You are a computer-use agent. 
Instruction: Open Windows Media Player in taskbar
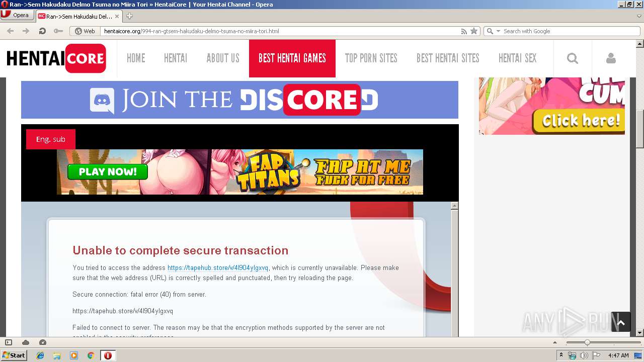[74, 355]
